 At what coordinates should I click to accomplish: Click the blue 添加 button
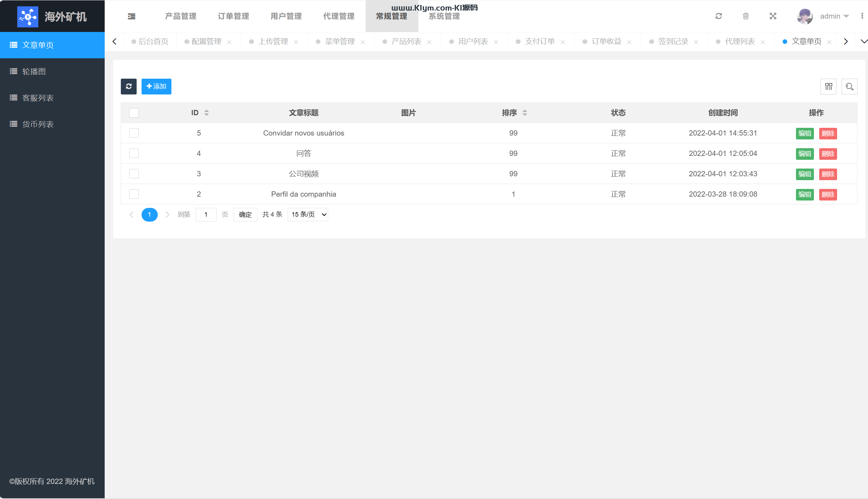[156, 86]
